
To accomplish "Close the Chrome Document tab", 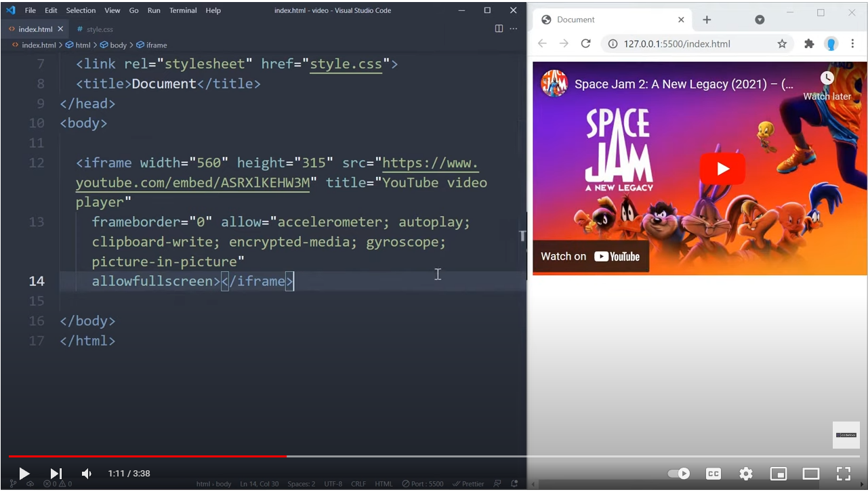I will click(681, 20).
